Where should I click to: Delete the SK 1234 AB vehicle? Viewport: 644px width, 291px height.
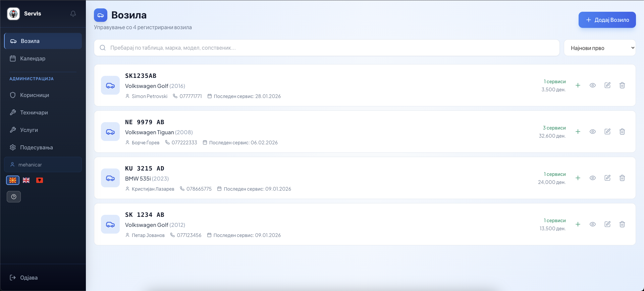point(622,224)
